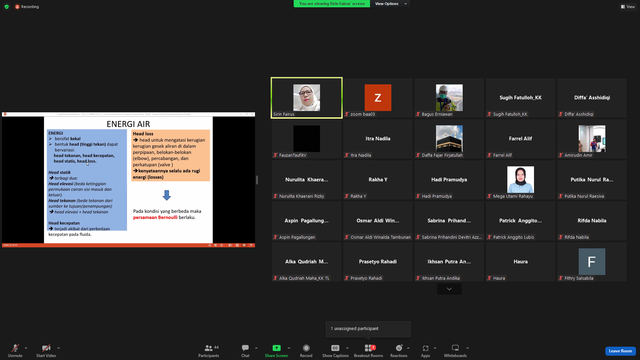Select Sirin Fairus speaker video tile

307,98
